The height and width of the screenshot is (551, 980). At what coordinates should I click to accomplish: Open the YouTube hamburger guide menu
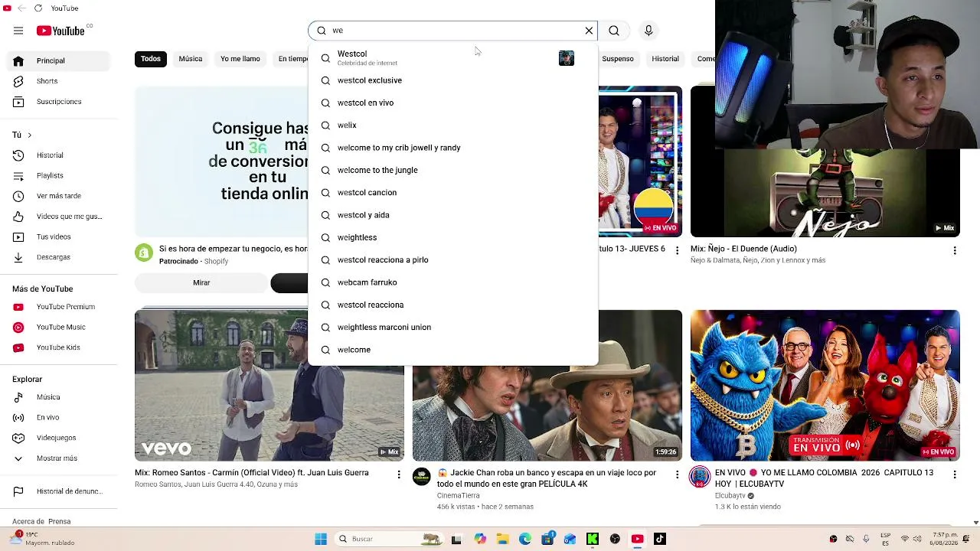pyautogui.click(x=18, y=31)
